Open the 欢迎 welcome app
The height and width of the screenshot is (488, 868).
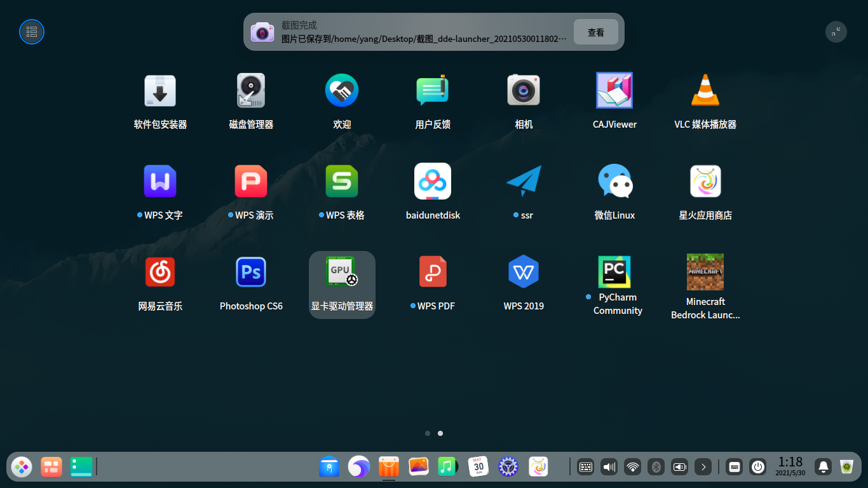coord(342,90)
